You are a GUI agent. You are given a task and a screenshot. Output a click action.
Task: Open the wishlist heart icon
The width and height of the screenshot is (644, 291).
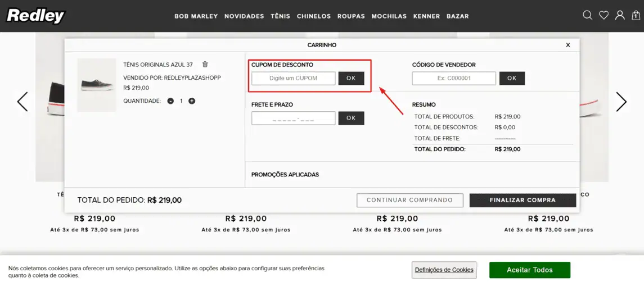[604, 16]
